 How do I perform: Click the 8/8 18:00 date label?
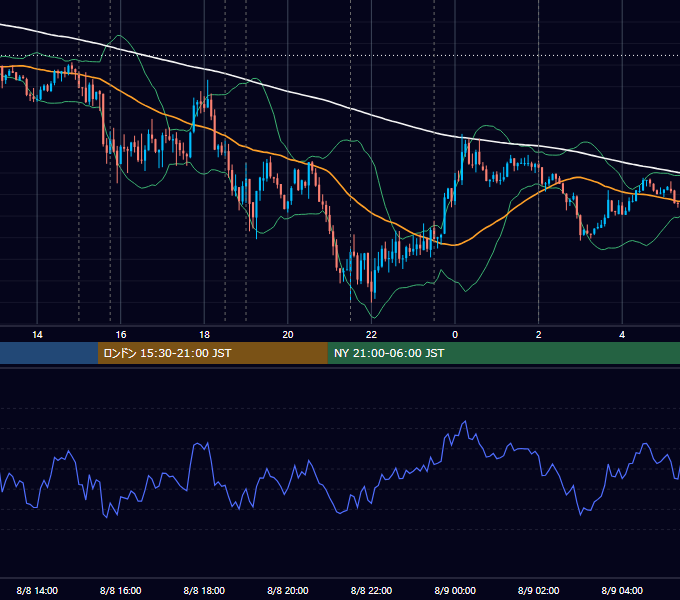tap(204, 590)
